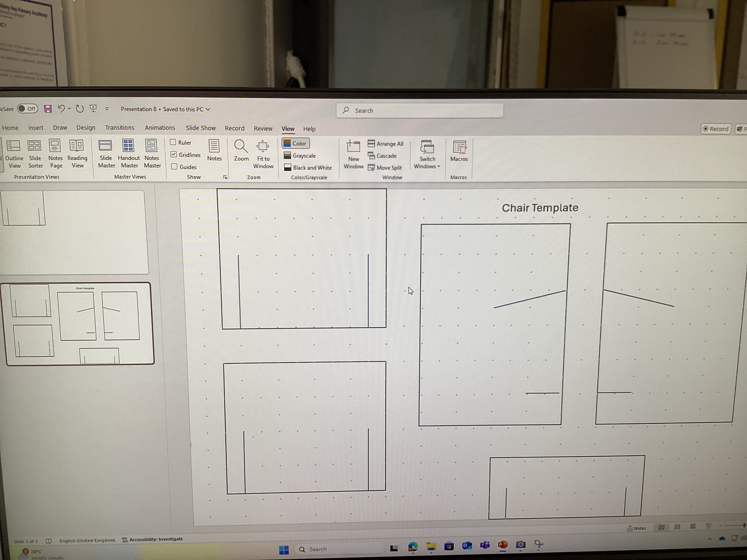Open the Insert ribbon tab
The width and height of the screenshot is (747, 560).
(x=35, y=128)
